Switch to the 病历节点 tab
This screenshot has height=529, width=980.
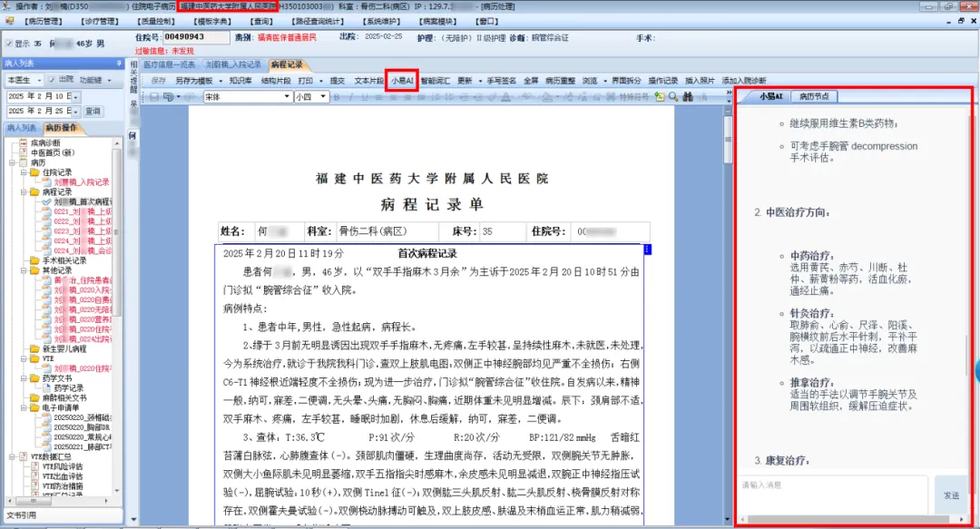[x=813, y=96]
